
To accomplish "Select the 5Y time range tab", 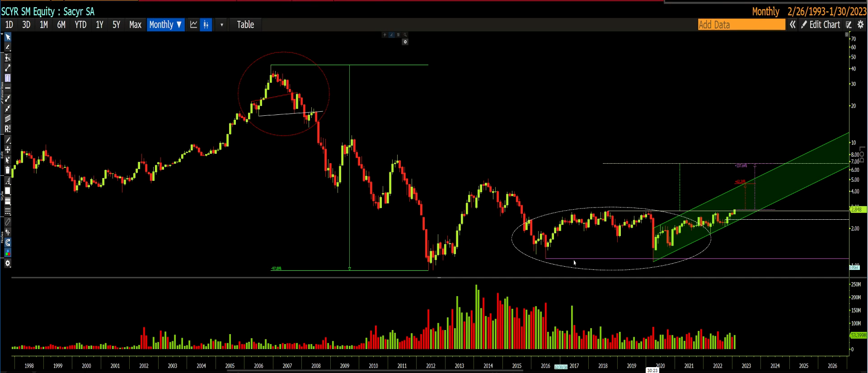I will coord(116,25).
